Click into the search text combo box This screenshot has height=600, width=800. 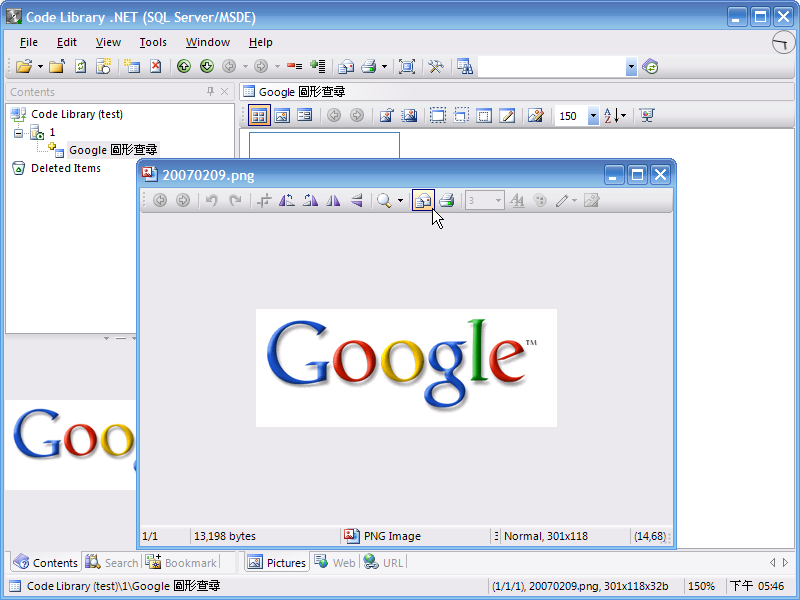pyautogui.click(x=552, y=66)
